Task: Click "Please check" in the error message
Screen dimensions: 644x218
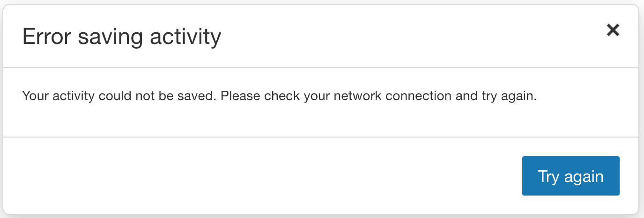Action: 260,96
